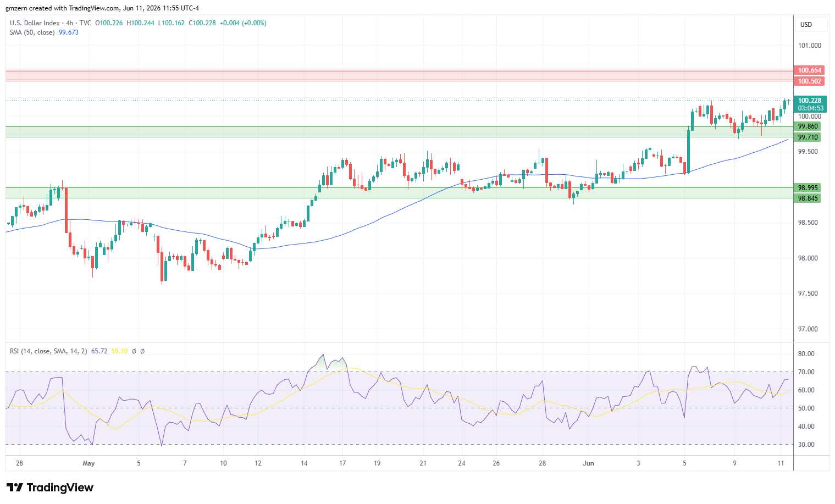Click the 98.500 price axis label
Image resolution: width=835 pixels, height=504 pixels.
[808, 223]
